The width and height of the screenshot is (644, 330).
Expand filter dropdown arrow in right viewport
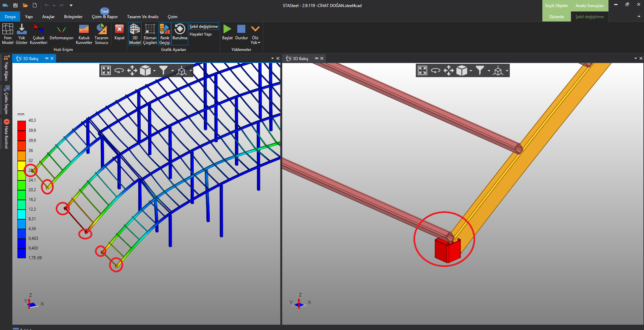pos(489,71)
